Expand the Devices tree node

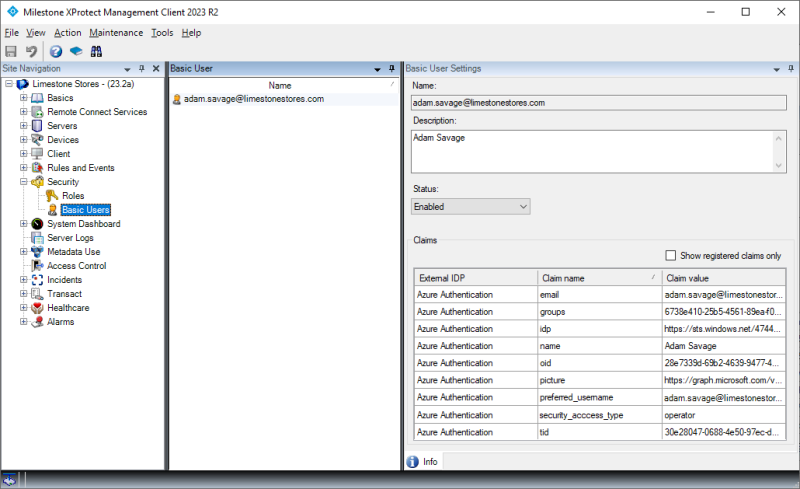pyautogui.click(x=23, y=139)
